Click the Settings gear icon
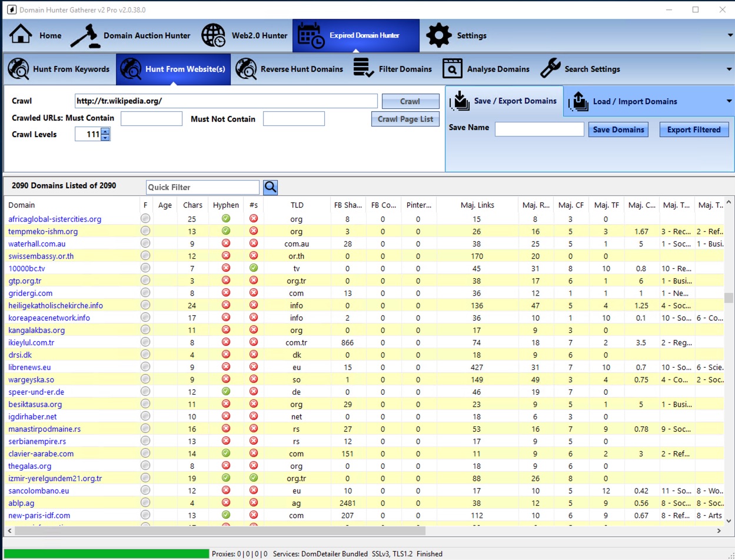The height and width of the screenshot is (560, 735). pyautogui.click(x=438, y=35)
